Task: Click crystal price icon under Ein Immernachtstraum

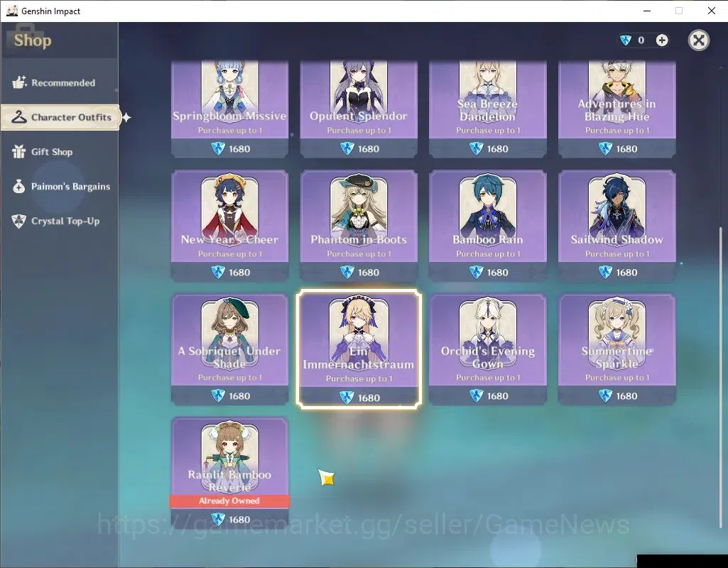Action: [347, 398]
